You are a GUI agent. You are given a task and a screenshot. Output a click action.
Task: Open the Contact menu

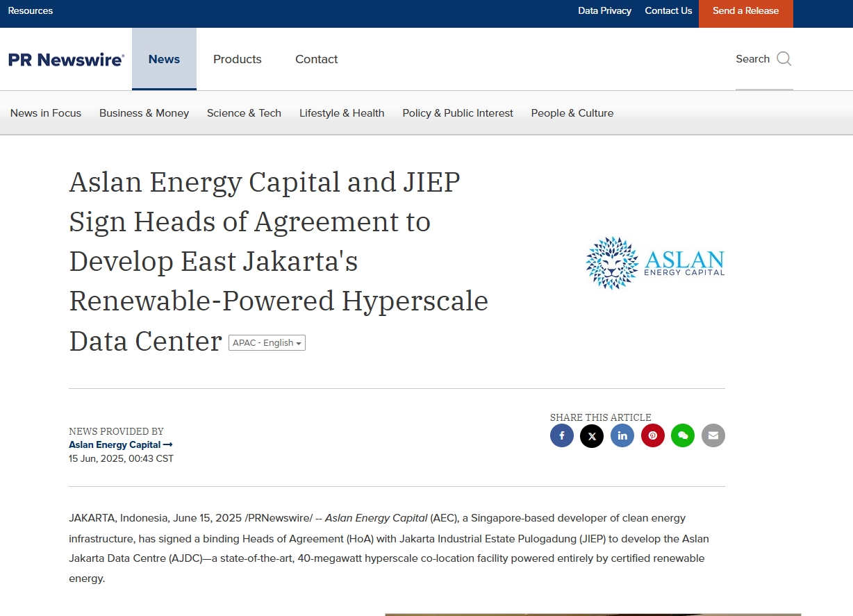point(317,59)
